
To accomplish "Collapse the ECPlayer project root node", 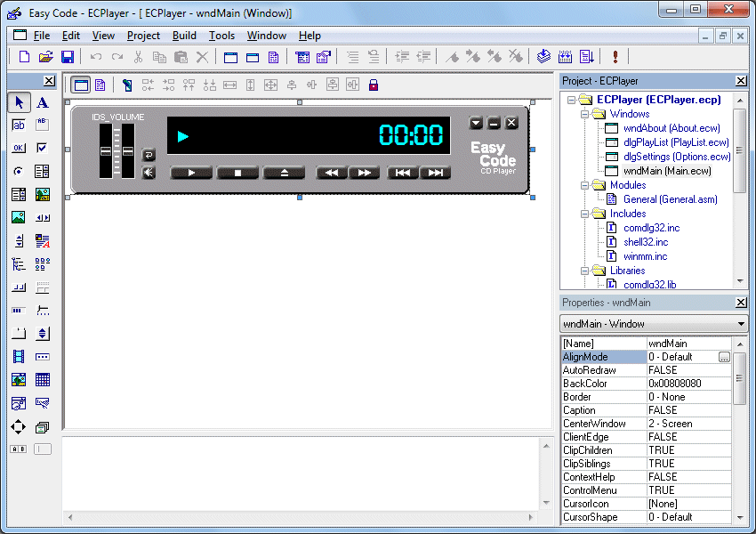I will click(x=571, y=100).
